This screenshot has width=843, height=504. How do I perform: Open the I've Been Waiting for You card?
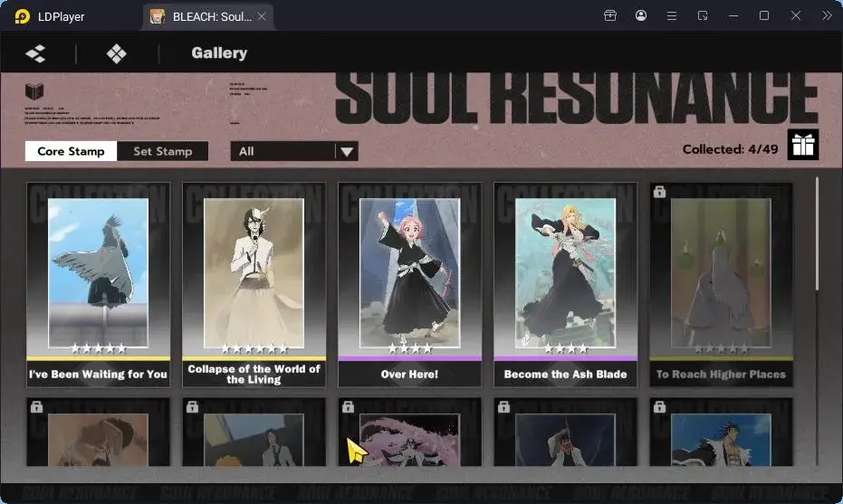tap(99, 285)
